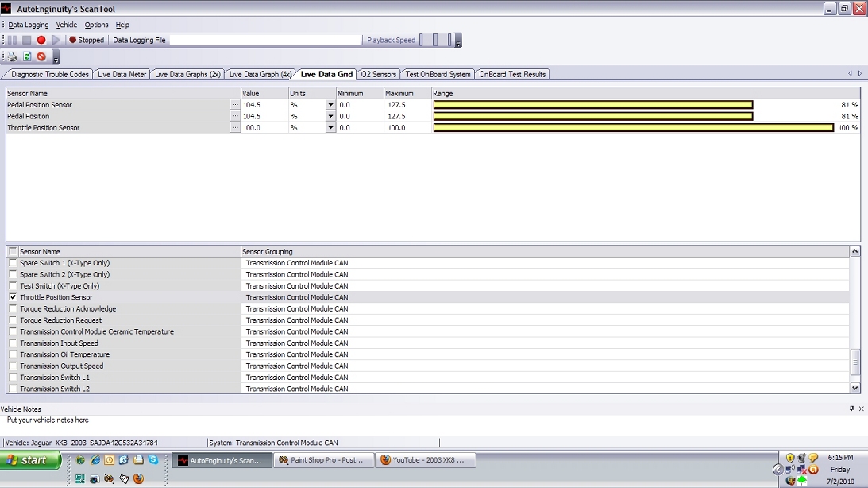
Task: Enable the Transmission Input Speed sensor
Action: (x=13, y=343)
